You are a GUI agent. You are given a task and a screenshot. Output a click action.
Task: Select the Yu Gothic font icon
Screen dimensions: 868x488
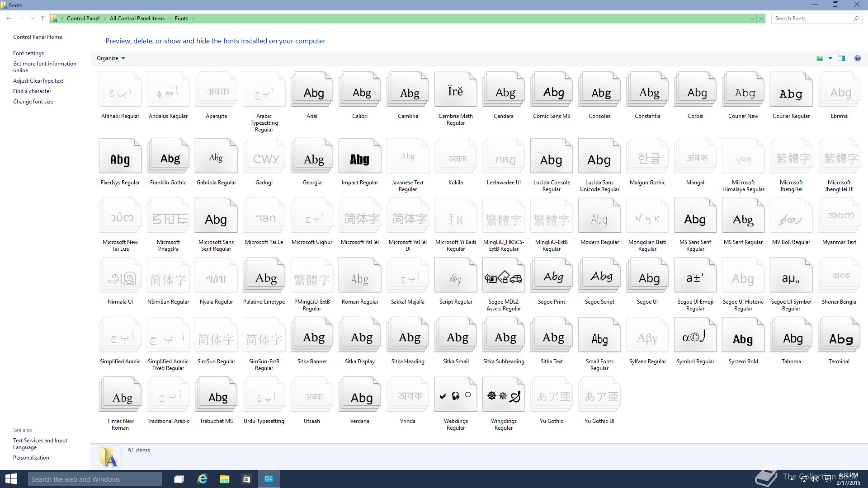click(x=552, y=394)
